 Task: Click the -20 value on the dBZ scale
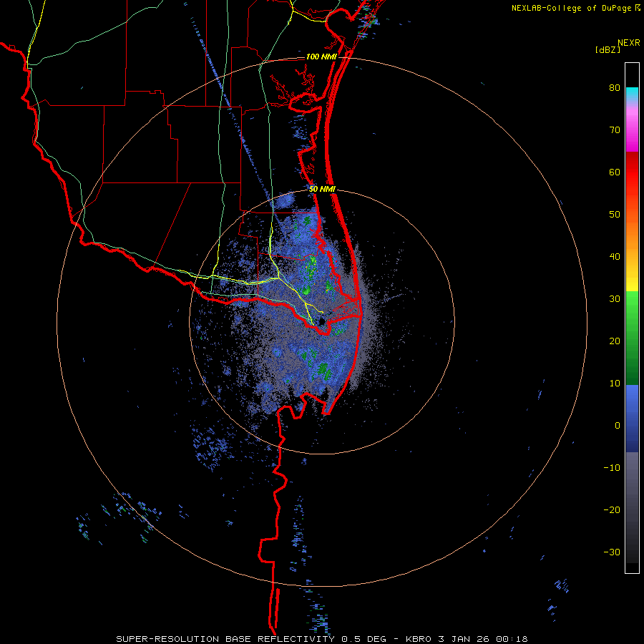(612, 510)
